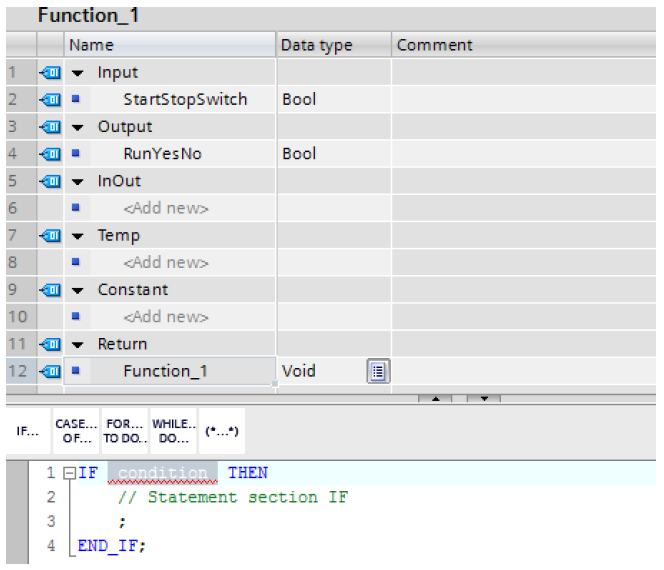Screen dimensions: 664x570
Task: Click the blue bullet beside RunYesNo
Action: pyautogui.click(x=76, y=153)
